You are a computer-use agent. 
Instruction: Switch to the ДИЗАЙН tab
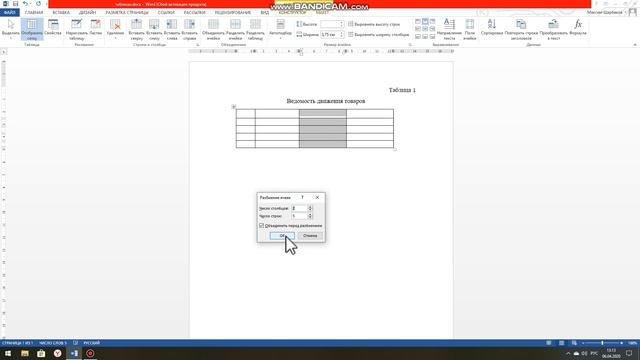click(x=87, y=13)
